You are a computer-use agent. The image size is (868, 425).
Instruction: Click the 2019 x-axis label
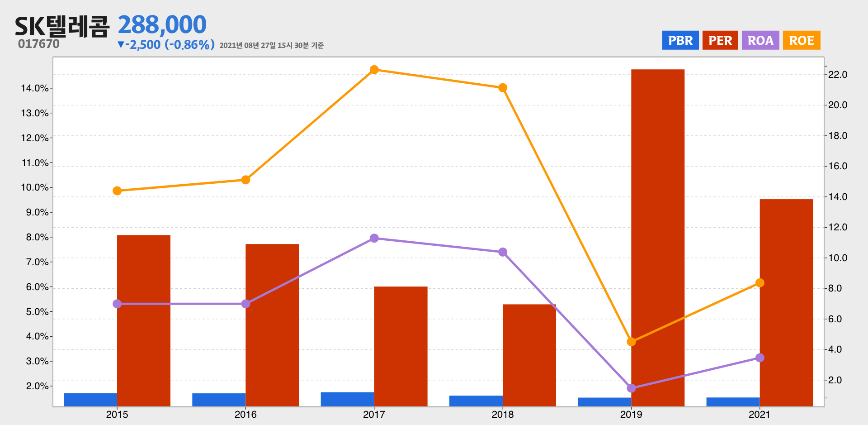tap(631, 414)
